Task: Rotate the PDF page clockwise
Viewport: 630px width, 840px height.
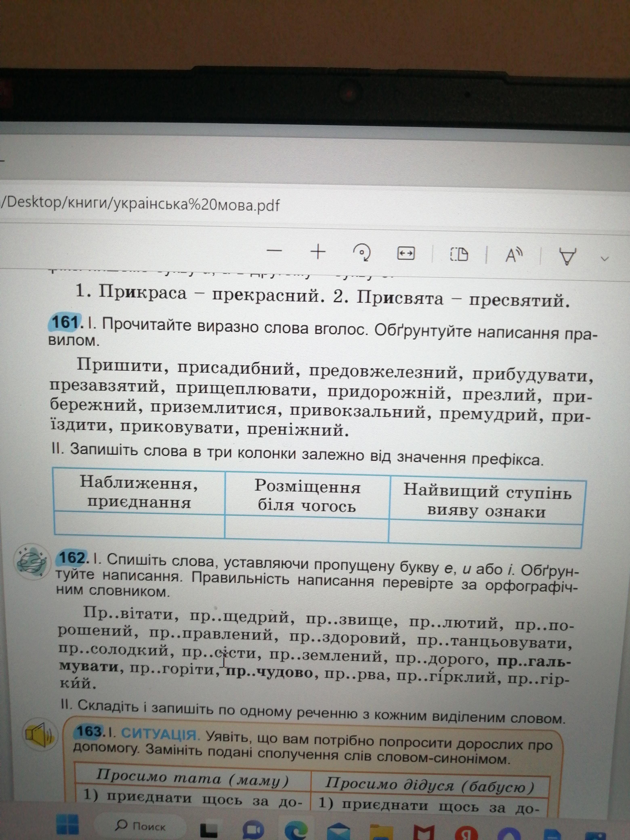Action: point(362,253)
